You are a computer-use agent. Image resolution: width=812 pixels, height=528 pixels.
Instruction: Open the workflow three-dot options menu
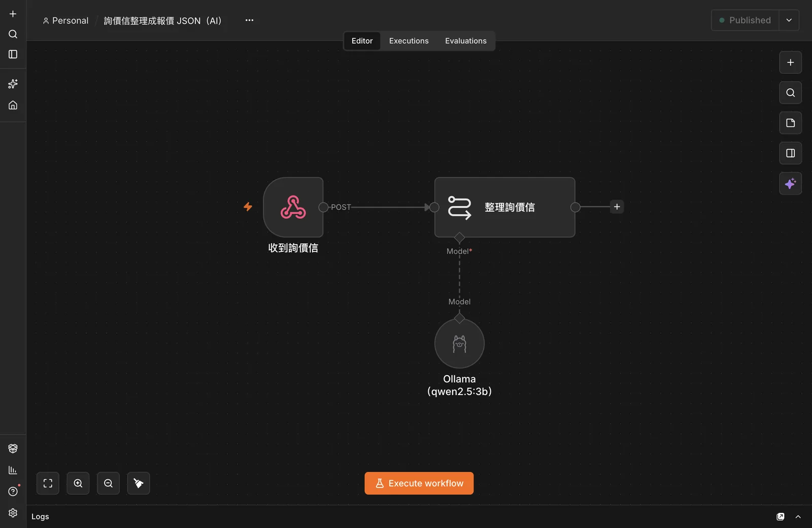[249, 20]
